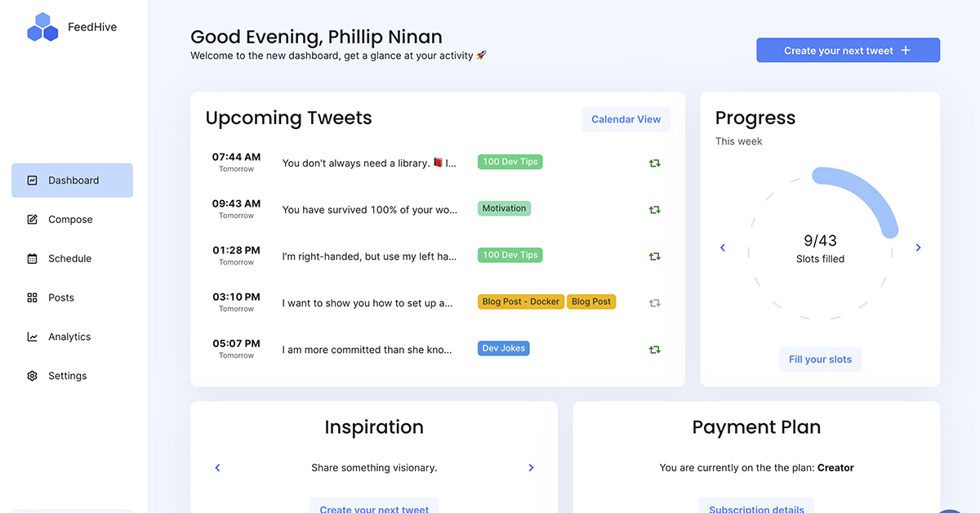
Task: Click the Compose pencil icon
Action: pos(33,220)
